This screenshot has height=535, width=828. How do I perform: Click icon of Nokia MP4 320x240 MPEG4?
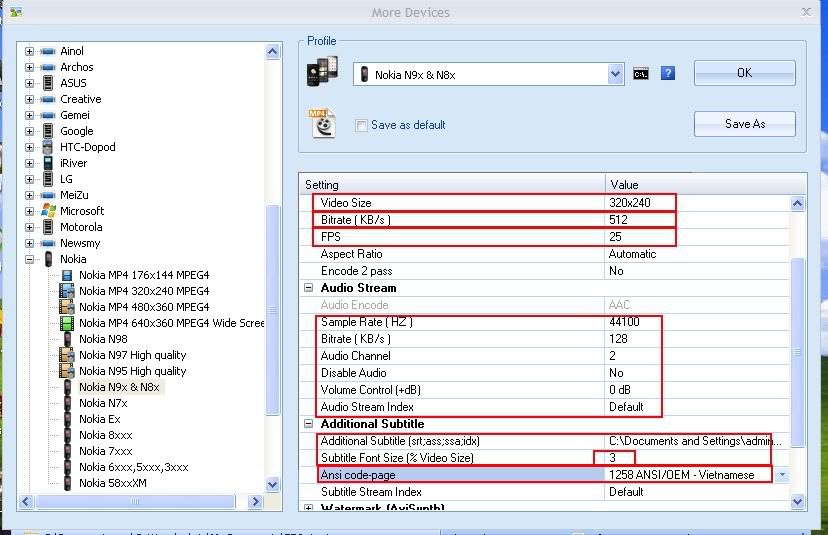pyautogui.click(x=67, y=291)
